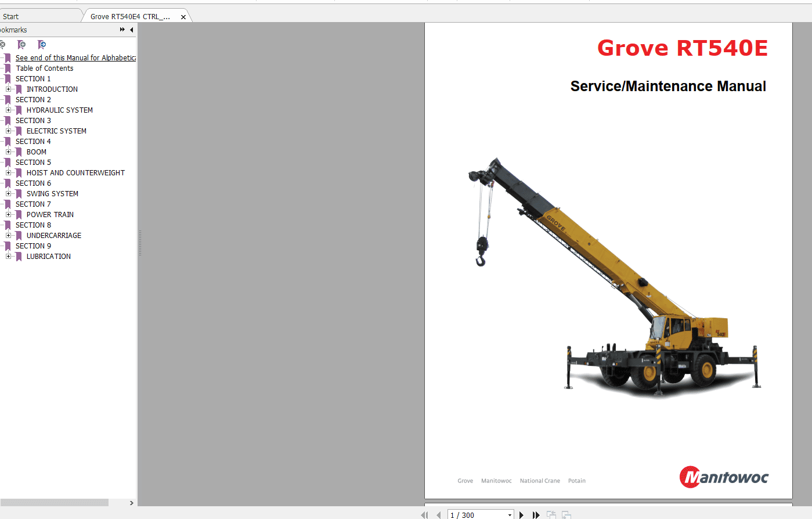This screenshot has width=812, height=519.
Task: Click the next view icon
Action: click(565, 515)
